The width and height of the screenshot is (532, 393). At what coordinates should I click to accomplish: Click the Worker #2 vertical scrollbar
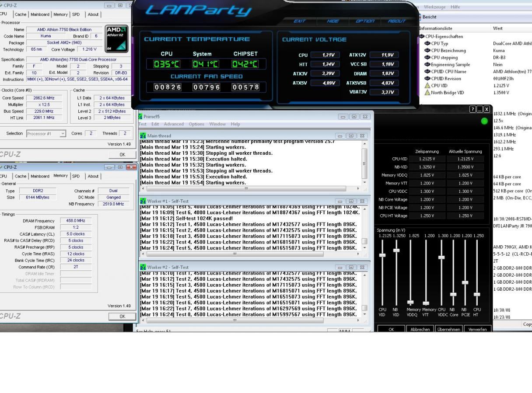coord(365,294)
